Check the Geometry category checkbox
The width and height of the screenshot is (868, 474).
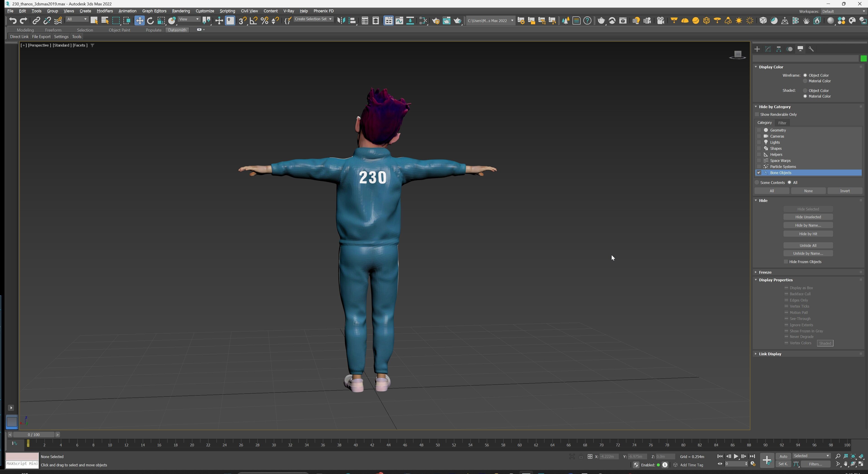pyautogui.click(x=759, y=130)
